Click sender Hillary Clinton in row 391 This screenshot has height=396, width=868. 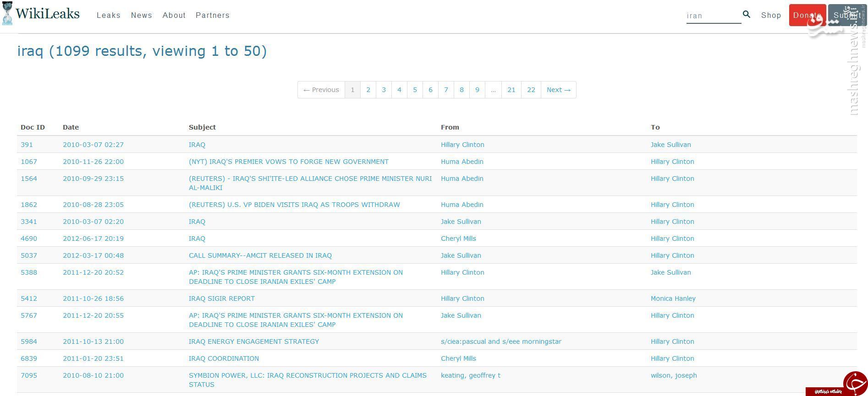click(462, 145)
